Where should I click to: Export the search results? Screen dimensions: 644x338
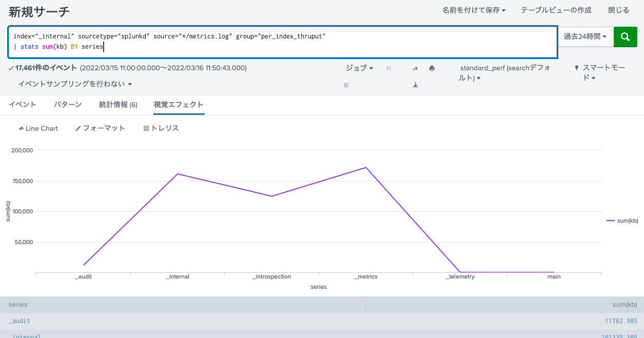415,85
